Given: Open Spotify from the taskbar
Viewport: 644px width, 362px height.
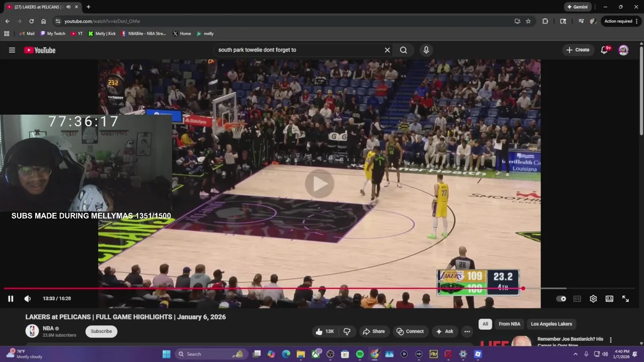Looking at the screenshot, I should [x=360, y=354].
